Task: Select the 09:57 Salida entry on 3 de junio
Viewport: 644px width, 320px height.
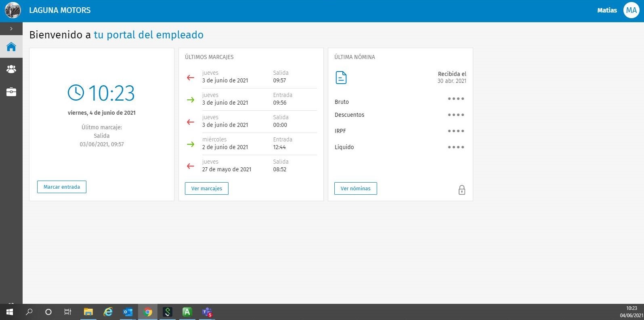Action: pyautogui.click(x=250, y=77)
